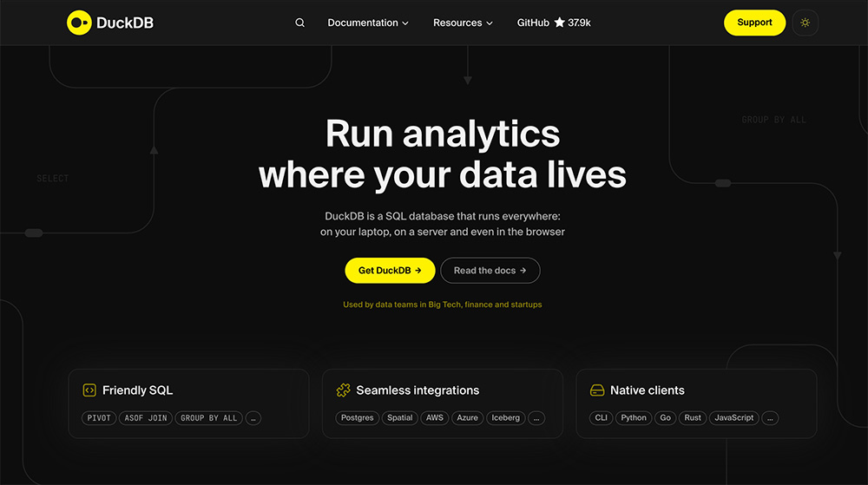Screen dimensions: 868x485
Task: Select the CLI tag
Action: (x=602, y=418)
